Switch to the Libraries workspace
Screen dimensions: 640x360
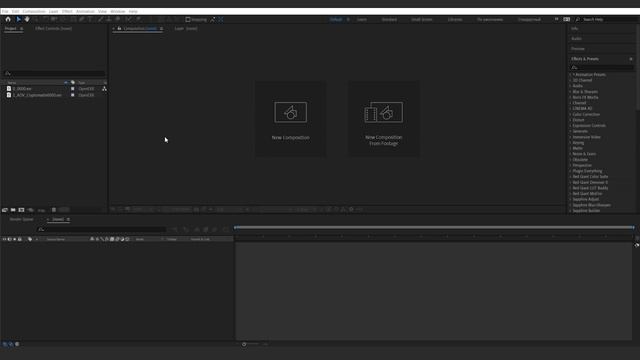tap(455, 19)
